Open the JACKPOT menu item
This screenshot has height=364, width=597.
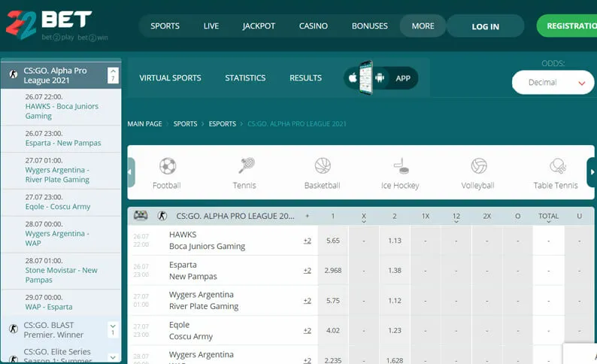(x=259, y=26)
